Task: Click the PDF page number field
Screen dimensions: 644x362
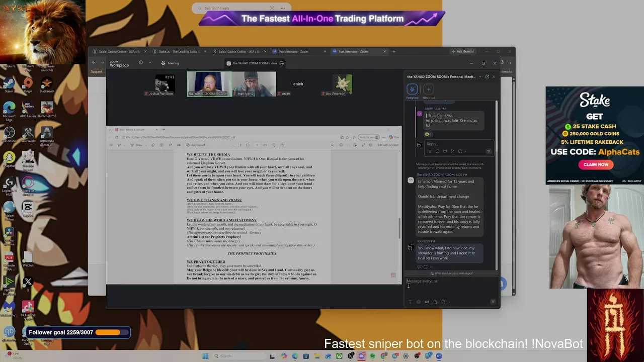Action: [257, 145]
